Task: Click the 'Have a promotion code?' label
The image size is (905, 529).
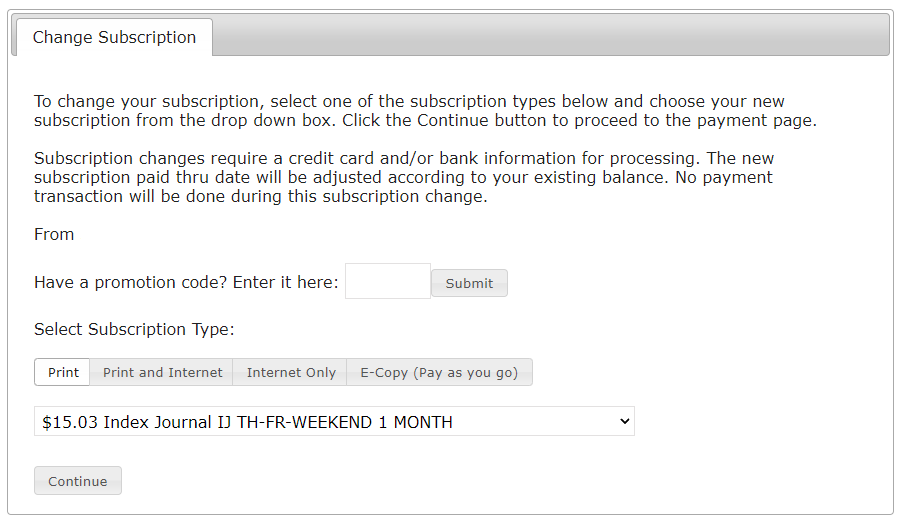Action: [186, 283]
